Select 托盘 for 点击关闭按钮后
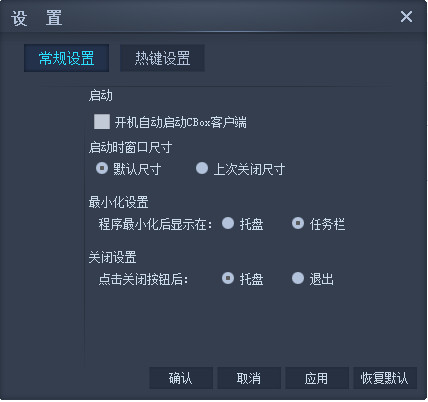 tap(228, 278)
